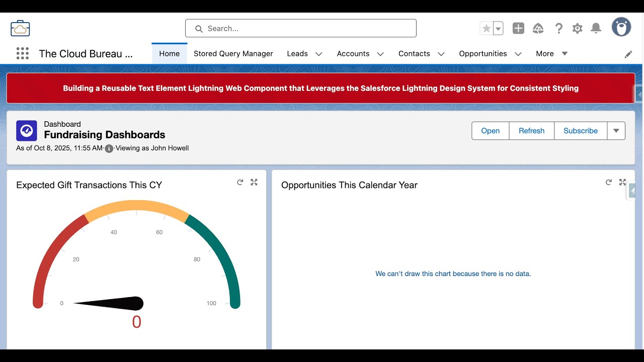Click the Expected Gift Transactions This CY title
This screenshot has height=362, width=644.
point(89,185)
